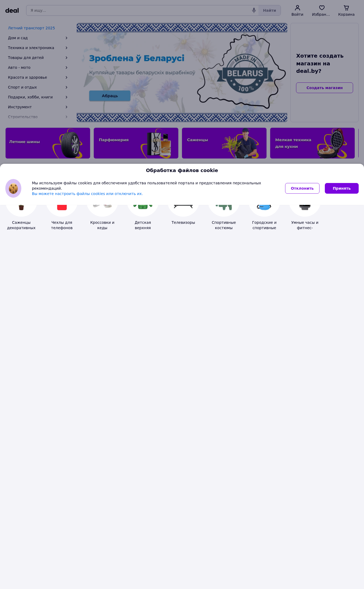Select the Телевизоры category circle

tap(183, 207)
